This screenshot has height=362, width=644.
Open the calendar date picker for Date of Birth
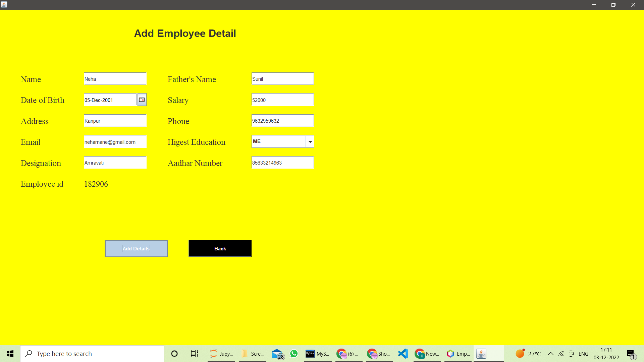(x=142, y=99)
